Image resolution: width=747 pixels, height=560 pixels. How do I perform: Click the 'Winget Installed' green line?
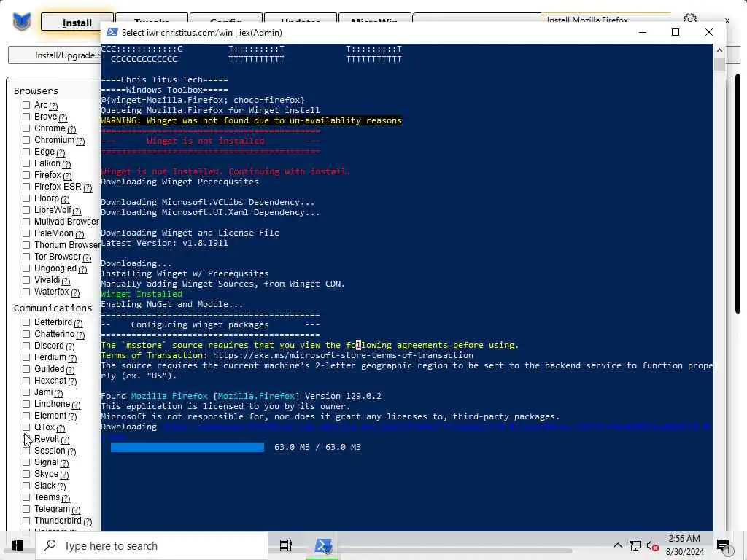(x=142, y=294)
